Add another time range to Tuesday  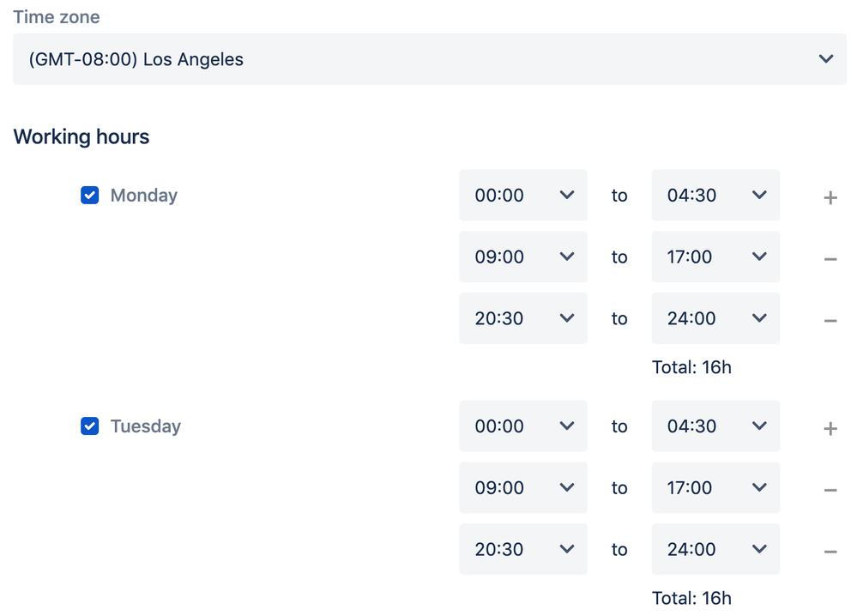pos(830,428)
